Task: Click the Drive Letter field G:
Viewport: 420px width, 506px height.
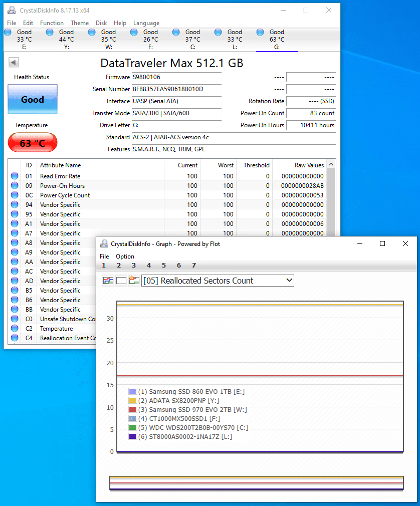Action: (176, 125)
